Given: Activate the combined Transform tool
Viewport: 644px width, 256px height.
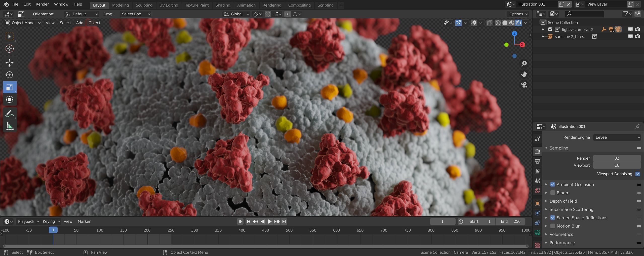Looking at the screenshot, I should 10,99.
